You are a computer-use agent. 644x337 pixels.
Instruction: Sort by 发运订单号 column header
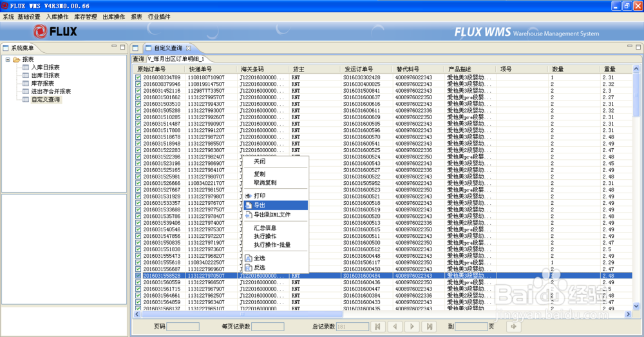point(367,69)
